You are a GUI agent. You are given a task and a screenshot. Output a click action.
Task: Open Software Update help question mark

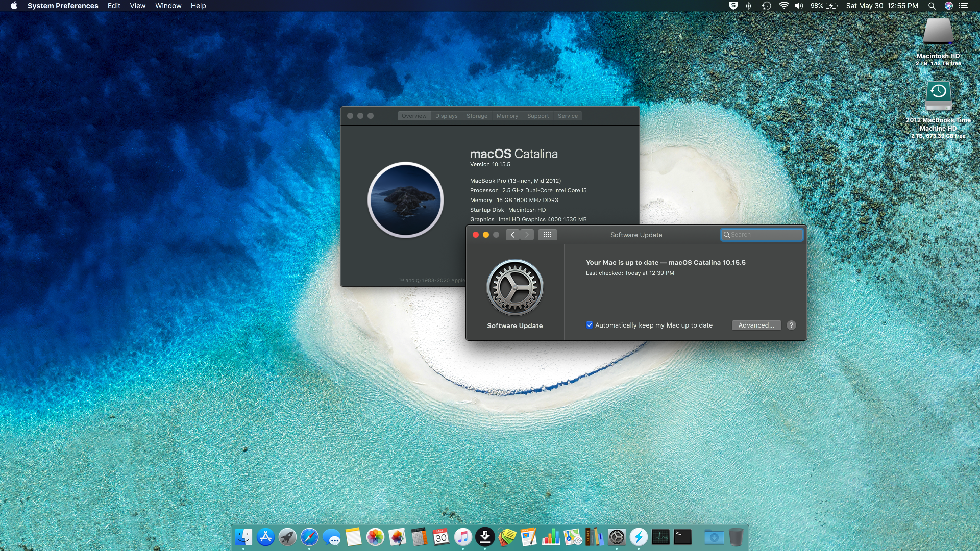791,325
